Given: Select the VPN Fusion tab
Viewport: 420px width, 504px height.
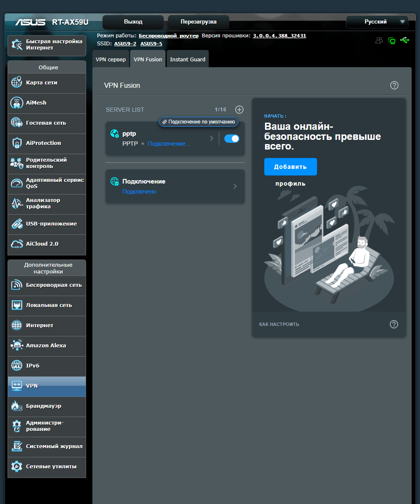Looking at the screenshot, I should [x=148, y=59].
